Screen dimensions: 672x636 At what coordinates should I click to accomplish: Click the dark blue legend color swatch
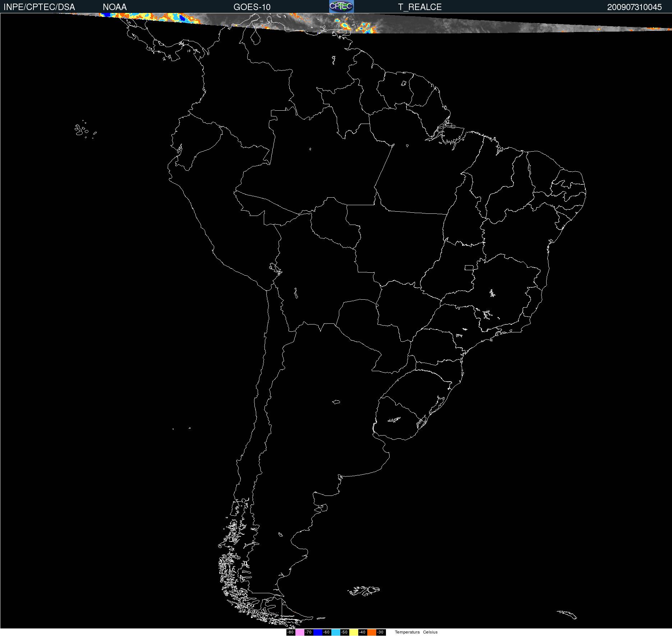[318, 632]
